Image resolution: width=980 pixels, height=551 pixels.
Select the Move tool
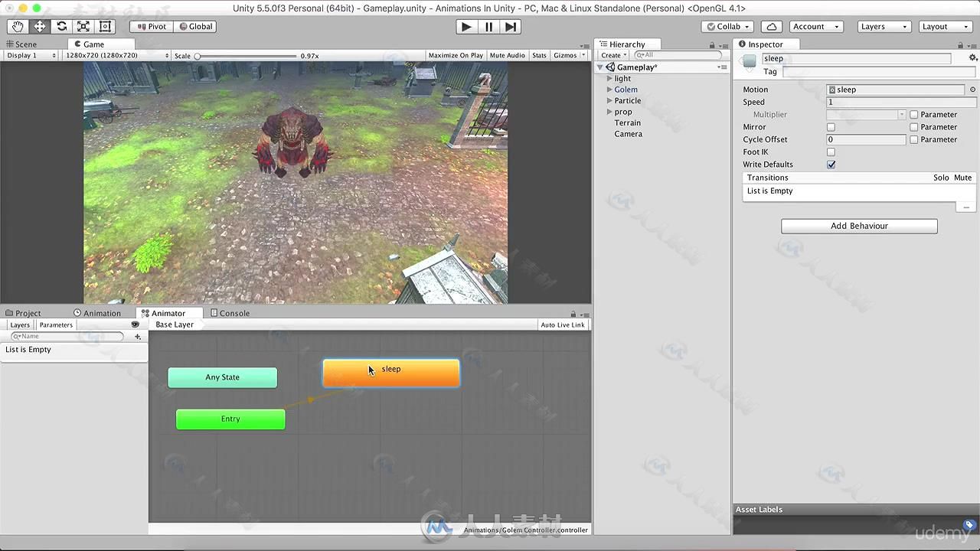pos(40,26)
